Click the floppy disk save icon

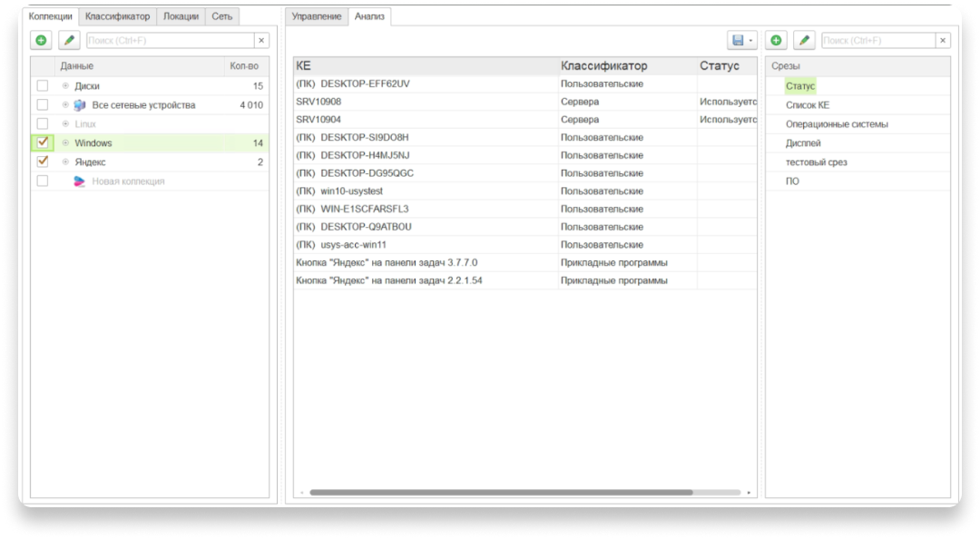tap(738, 41)
